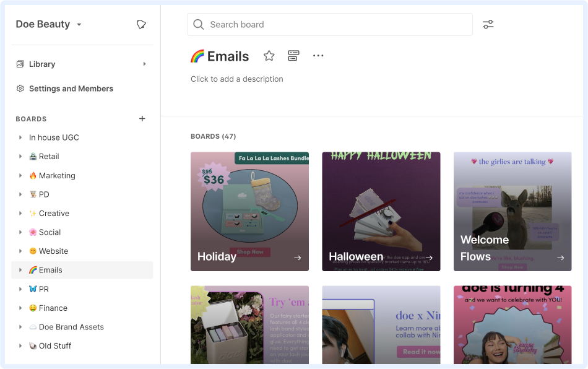Open the doe is turning 4 card
Screen dimensions: 588x369
click(512, 325)
